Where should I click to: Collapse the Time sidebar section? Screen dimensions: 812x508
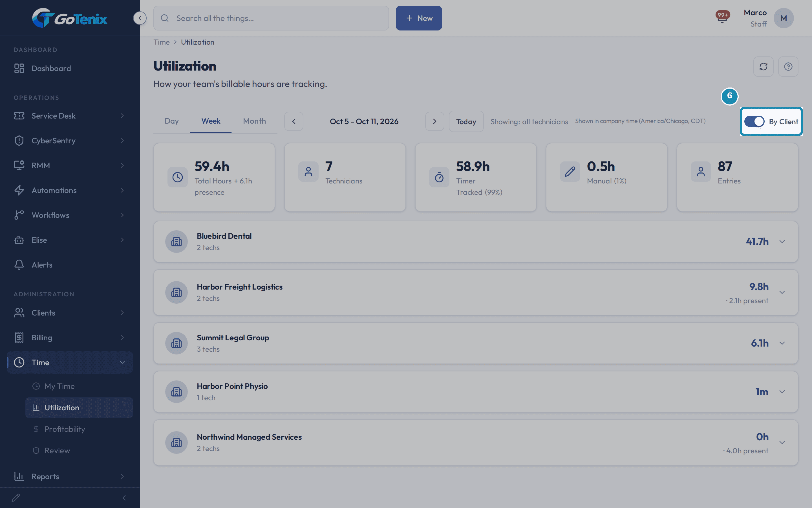[70, 362]
